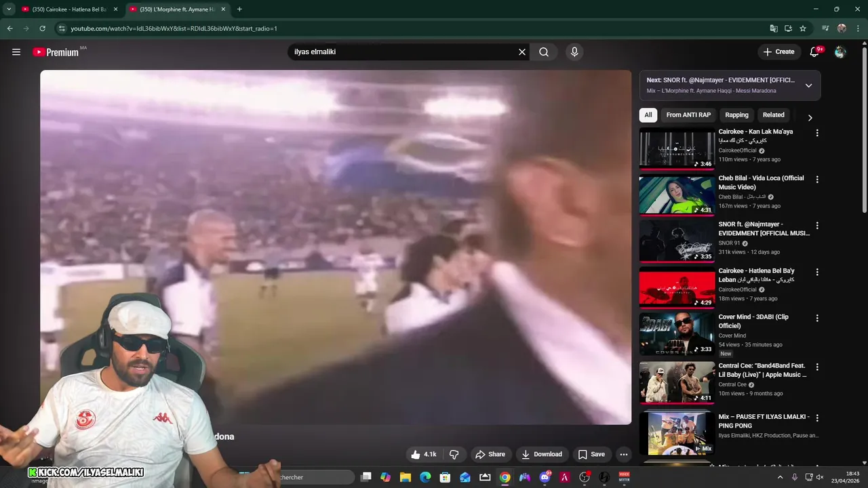Viewport: 868px width, 488px height.
Task: Click the Chrome translate page icon
Action: (x=774, y=28)
